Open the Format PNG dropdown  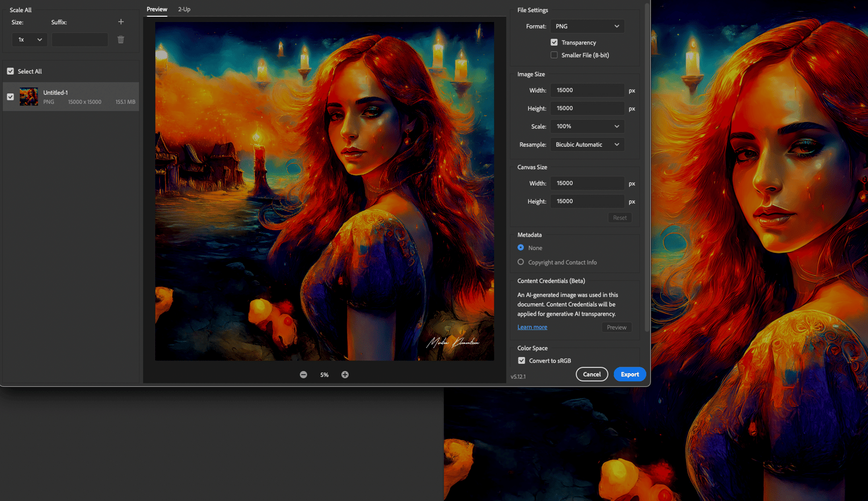[587, 27]
